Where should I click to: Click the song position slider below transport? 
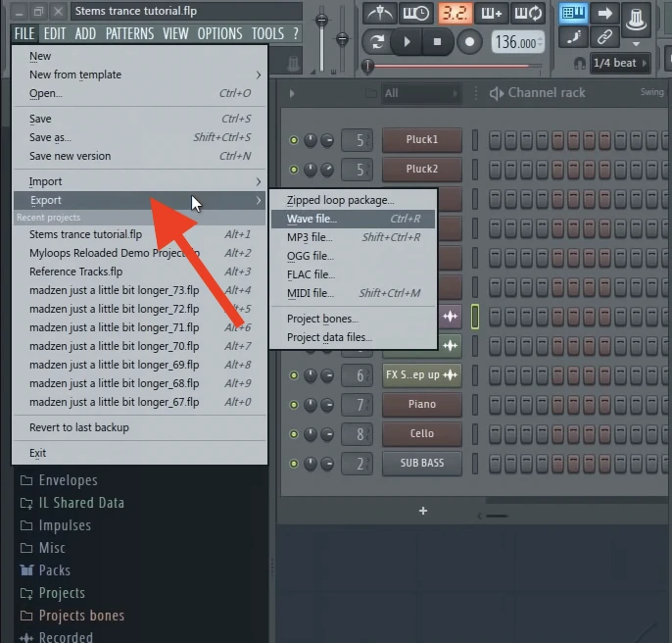tap(460, 67)
